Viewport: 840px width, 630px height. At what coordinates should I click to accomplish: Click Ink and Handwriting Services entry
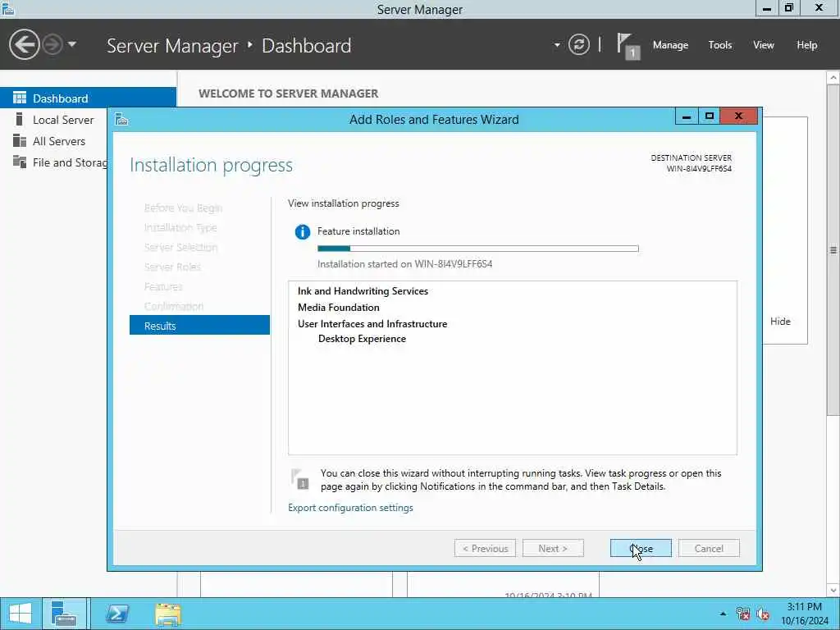click(363, 291)
